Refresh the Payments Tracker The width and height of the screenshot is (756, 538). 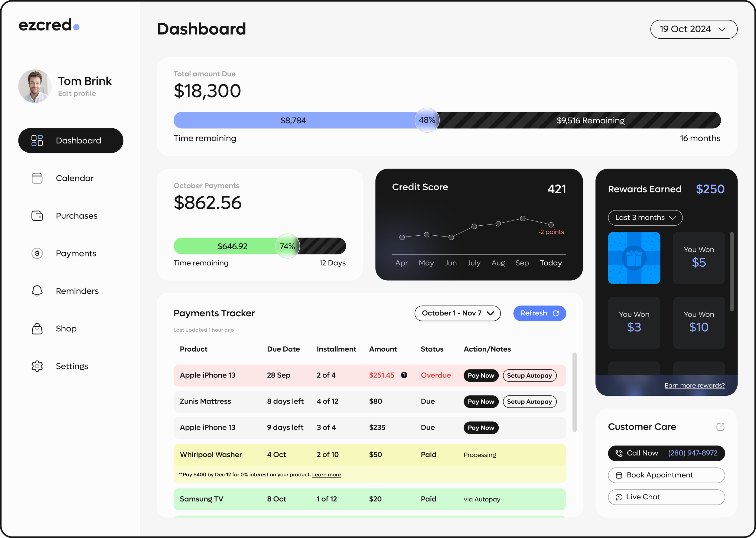point(539,313)
